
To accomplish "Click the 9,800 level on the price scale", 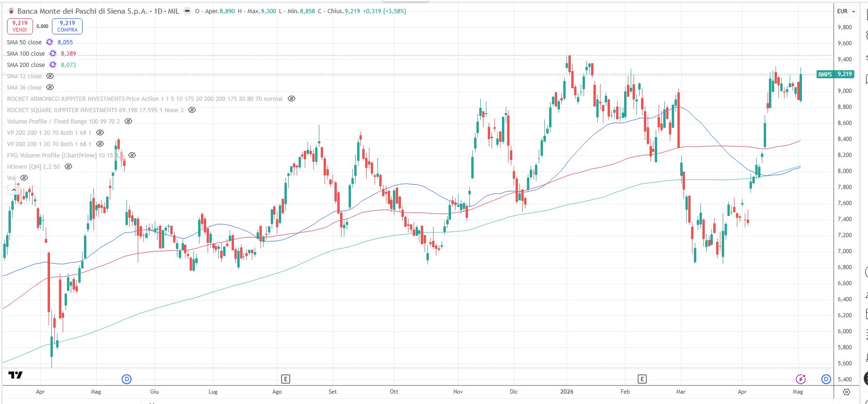I will click(x=844, y=27).
